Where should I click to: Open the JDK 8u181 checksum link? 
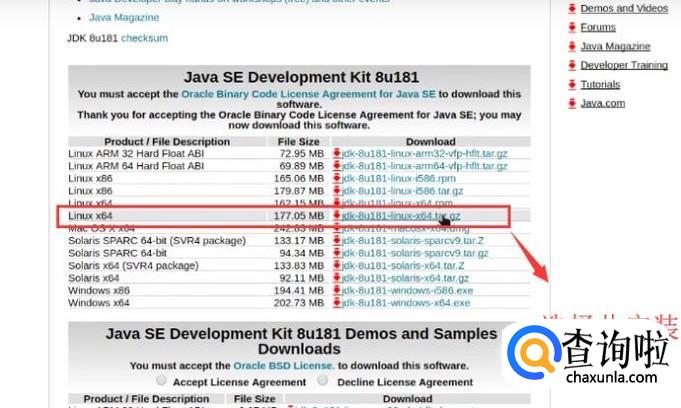pyautogui.click(x=144, y=38)
